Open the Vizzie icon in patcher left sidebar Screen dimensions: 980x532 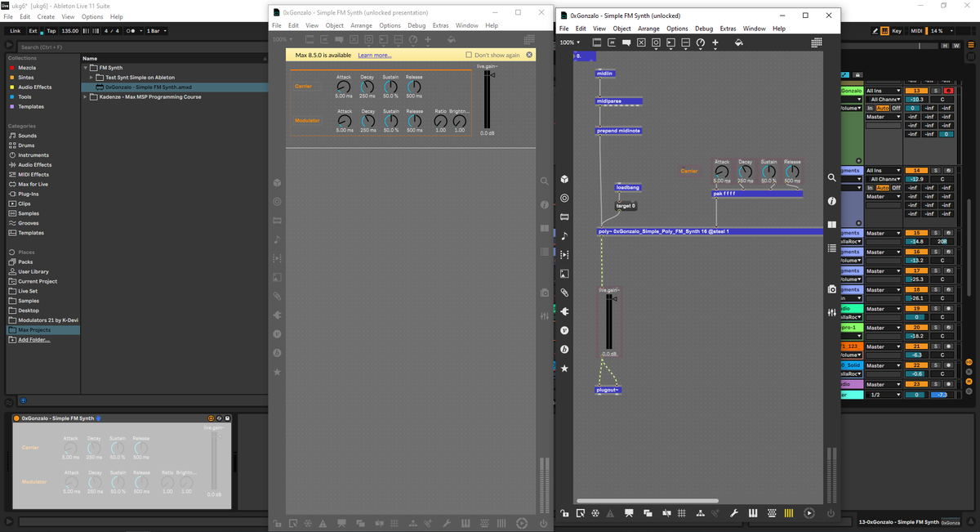point(564,330)
